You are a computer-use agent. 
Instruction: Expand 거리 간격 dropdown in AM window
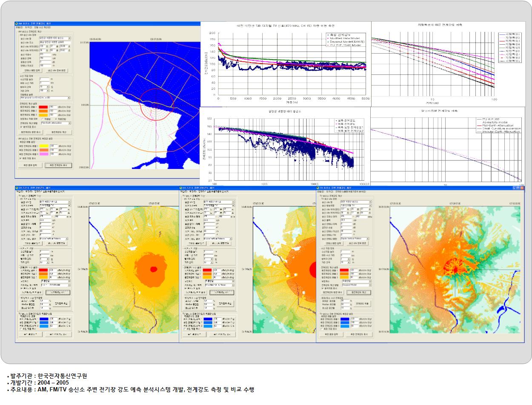(x=44, y=91)
